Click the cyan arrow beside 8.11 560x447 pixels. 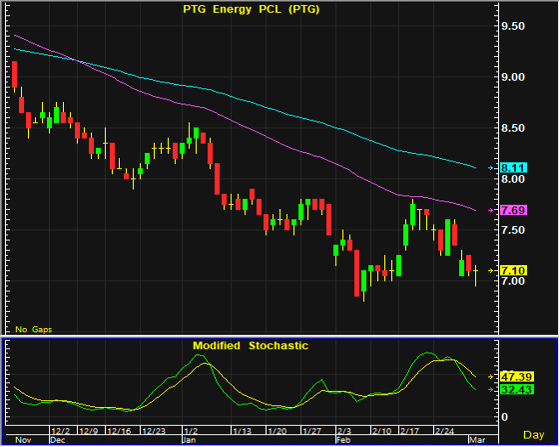tap(491, 168)
